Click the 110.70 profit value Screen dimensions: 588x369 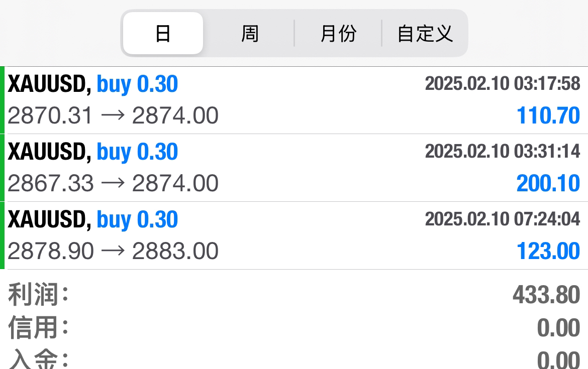coord(548,115)
